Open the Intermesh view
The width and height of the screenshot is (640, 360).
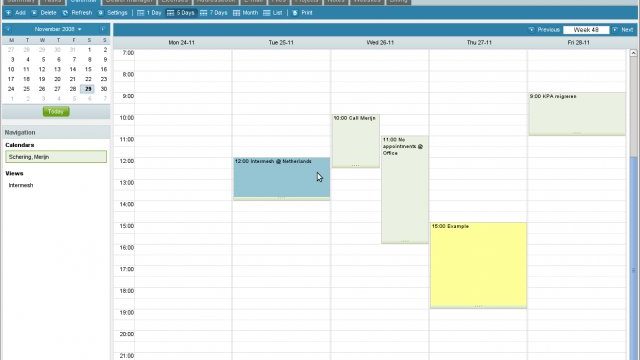[x=21, y=185]
